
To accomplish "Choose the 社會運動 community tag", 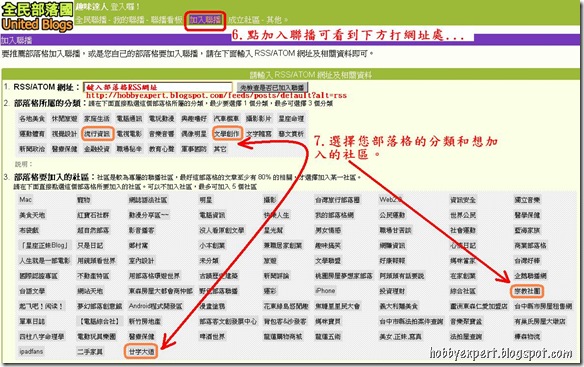I will pyautogui.click(x=463, y=230).
